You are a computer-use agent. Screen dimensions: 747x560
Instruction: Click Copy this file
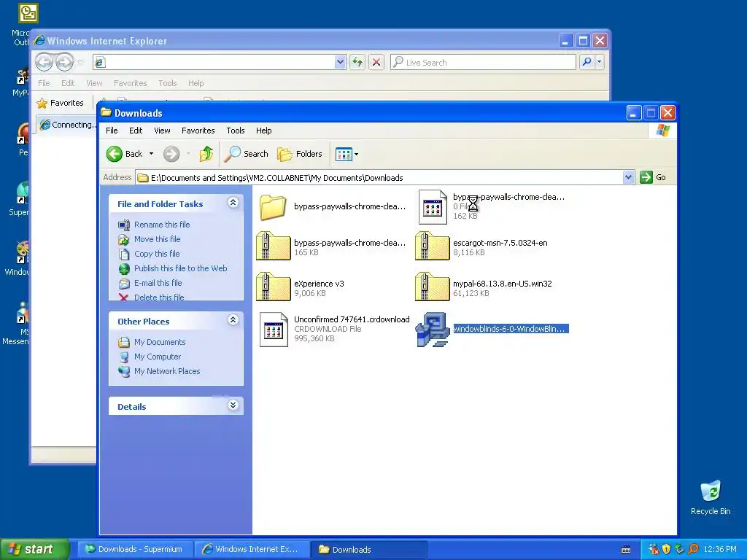point(149,254)
